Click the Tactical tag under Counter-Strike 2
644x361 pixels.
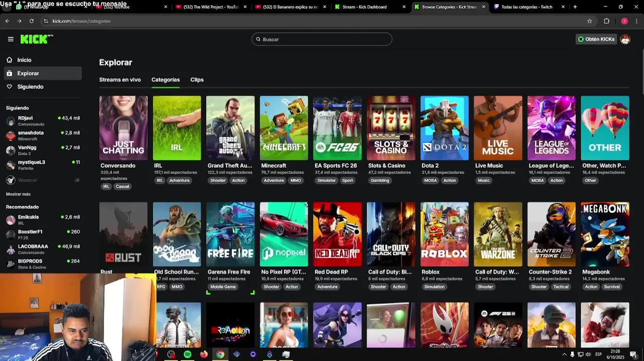[561, 287]
